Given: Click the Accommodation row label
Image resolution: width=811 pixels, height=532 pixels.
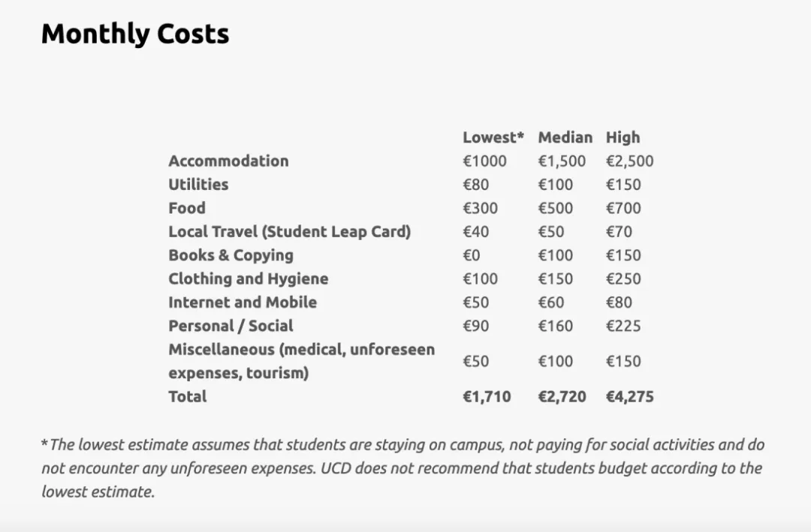Looking at the screenshot, I should coord(228,161).
